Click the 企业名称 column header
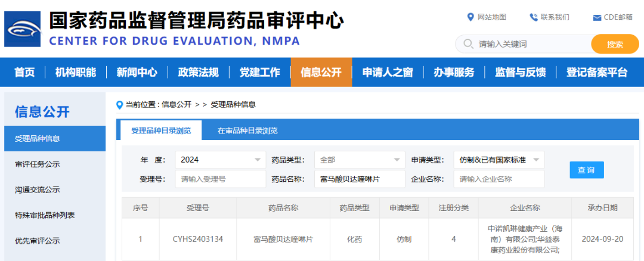The width and height of the screenshot is (644, 261). point(525,207)
